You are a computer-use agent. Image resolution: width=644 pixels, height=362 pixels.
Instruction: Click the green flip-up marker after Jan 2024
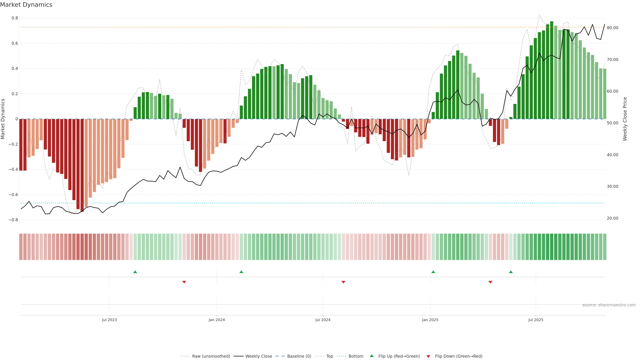click(241, 272)
